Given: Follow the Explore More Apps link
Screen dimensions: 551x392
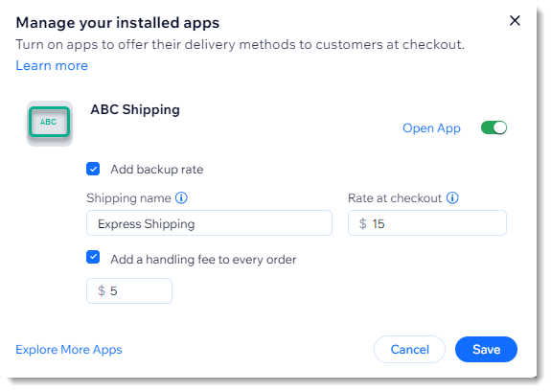Looking at the screenshot, I should click(69, 350).
